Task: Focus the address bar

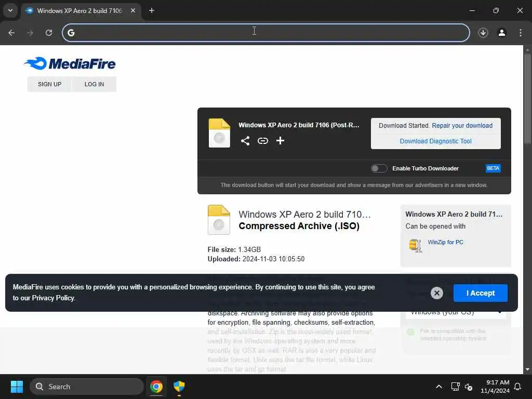Action: point(266,33)
